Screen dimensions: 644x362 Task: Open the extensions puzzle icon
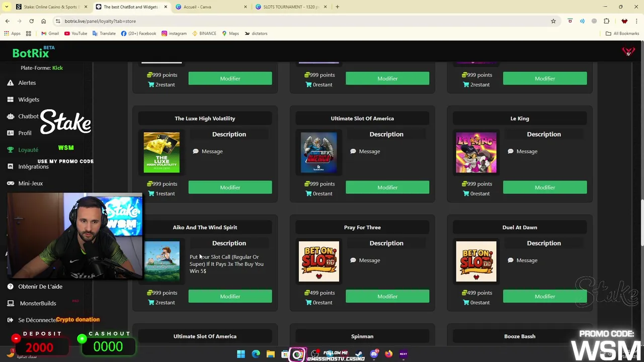coord(606,21)
